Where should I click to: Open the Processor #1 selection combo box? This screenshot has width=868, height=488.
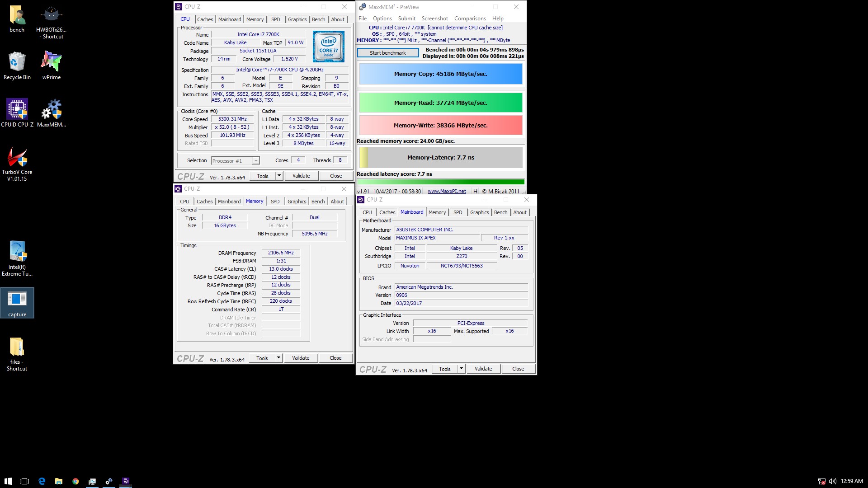[x=236, y=160]
